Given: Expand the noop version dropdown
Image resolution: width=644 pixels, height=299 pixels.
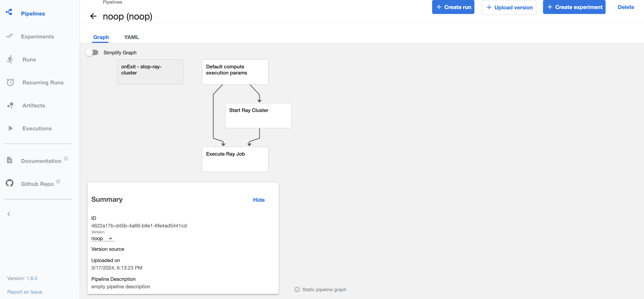Looking at the screenshot, I should [x=110, y=239].
